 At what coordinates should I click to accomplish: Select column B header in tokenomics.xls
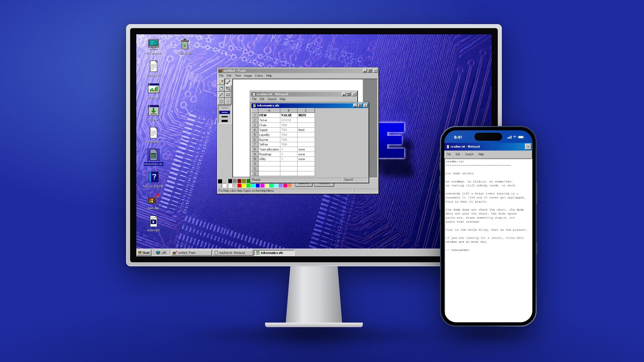pyautogui.click(x=289, y=110)
